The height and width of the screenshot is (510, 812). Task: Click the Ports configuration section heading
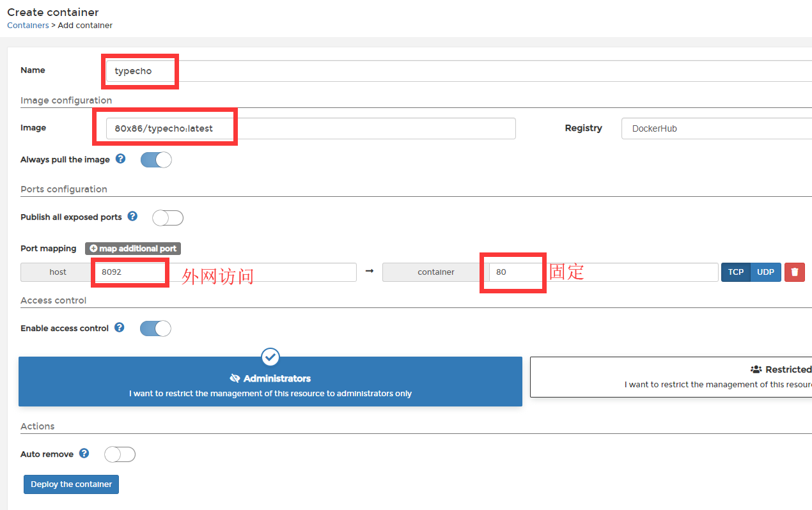(64, 189)
